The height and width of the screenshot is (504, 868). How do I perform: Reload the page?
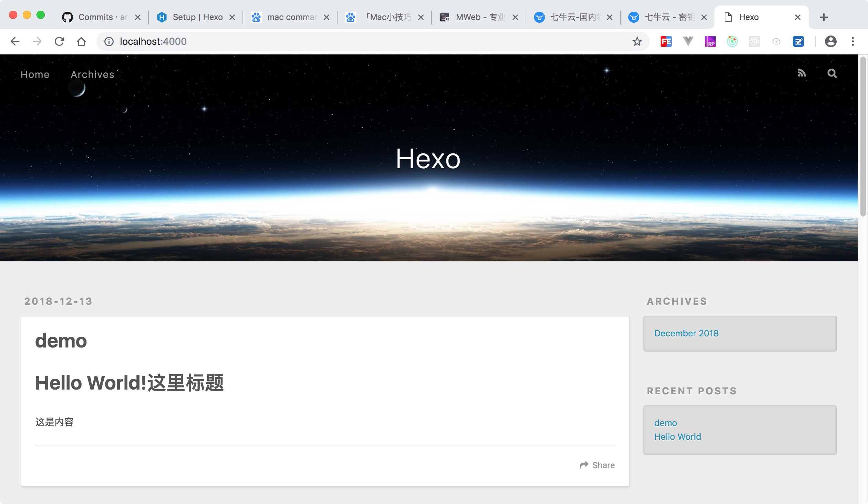(59, 42)
